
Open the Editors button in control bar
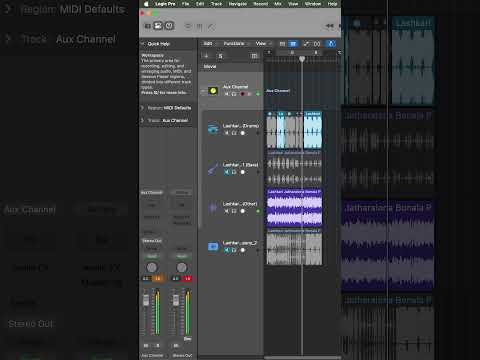click(x=211, y=26)
